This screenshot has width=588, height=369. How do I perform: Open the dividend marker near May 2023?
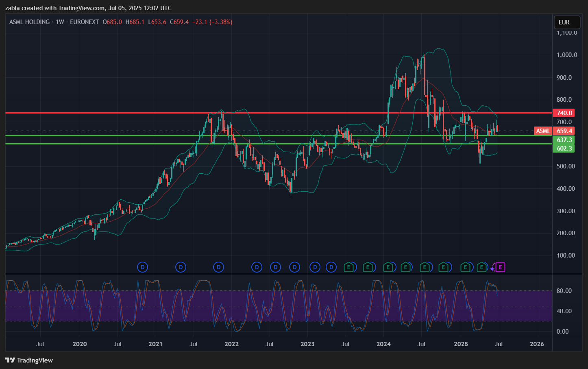(x=331, y=267)
